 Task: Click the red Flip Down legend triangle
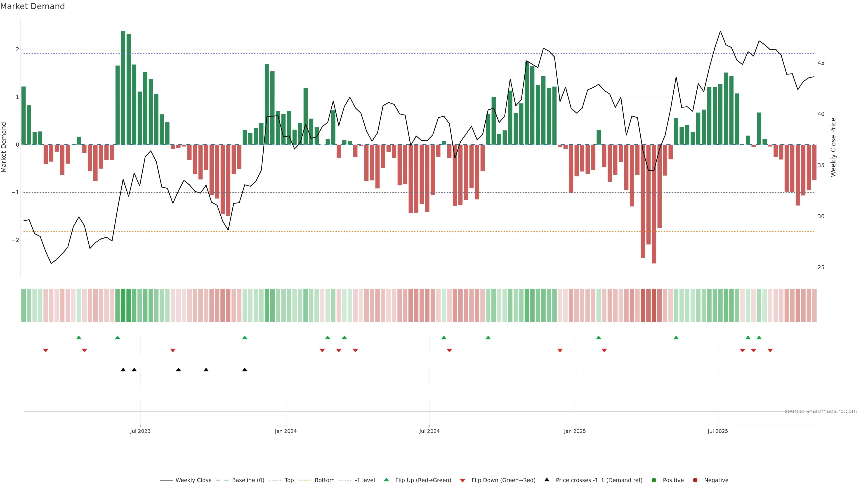pyautogui.click(x=463, y=481)
